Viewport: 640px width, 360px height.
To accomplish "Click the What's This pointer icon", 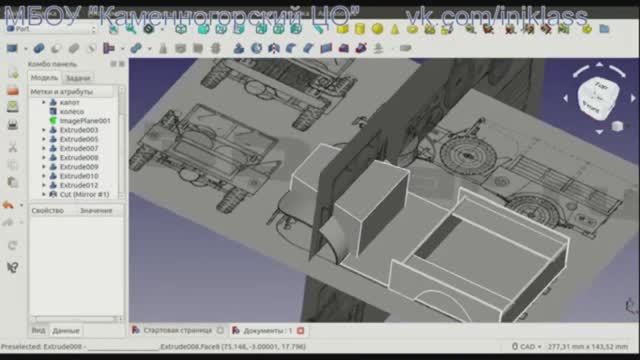I will tap(13, 267).
